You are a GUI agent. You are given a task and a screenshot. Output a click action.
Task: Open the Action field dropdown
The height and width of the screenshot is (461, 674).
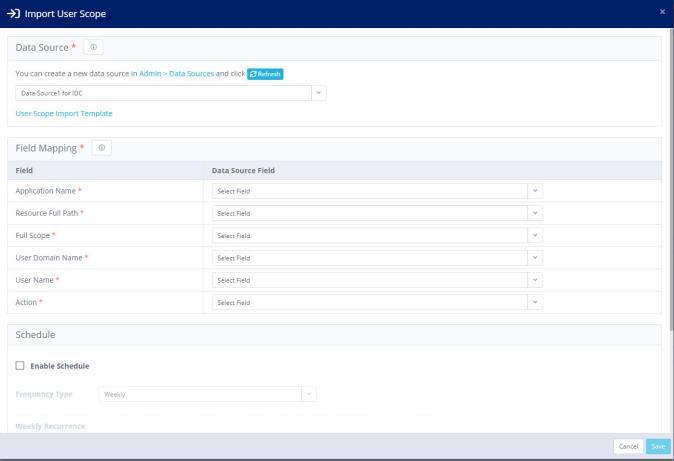(x=377, y=303)
